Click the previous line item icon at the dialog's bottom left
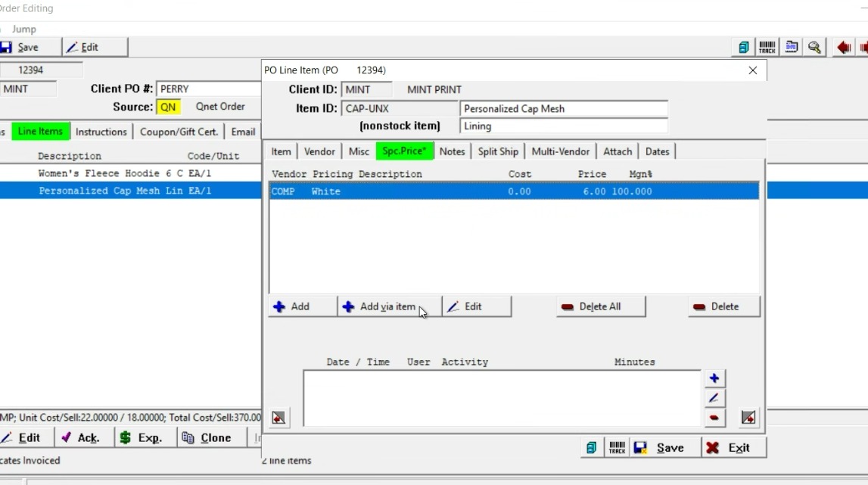 pyautogui.click(x=278, y=418)
